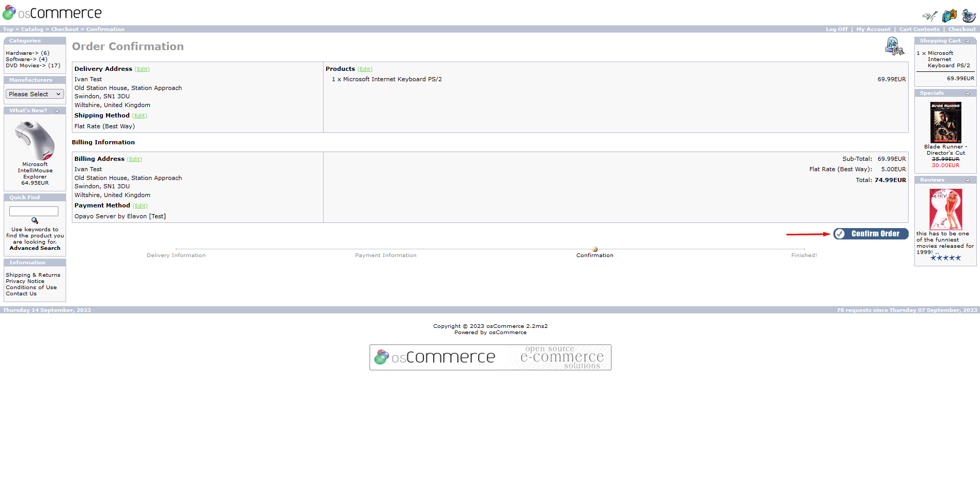980x481 pixels.
Task: Click the osCommerce logo in the header
Action: pyautogui.click(x=52, y=12)
